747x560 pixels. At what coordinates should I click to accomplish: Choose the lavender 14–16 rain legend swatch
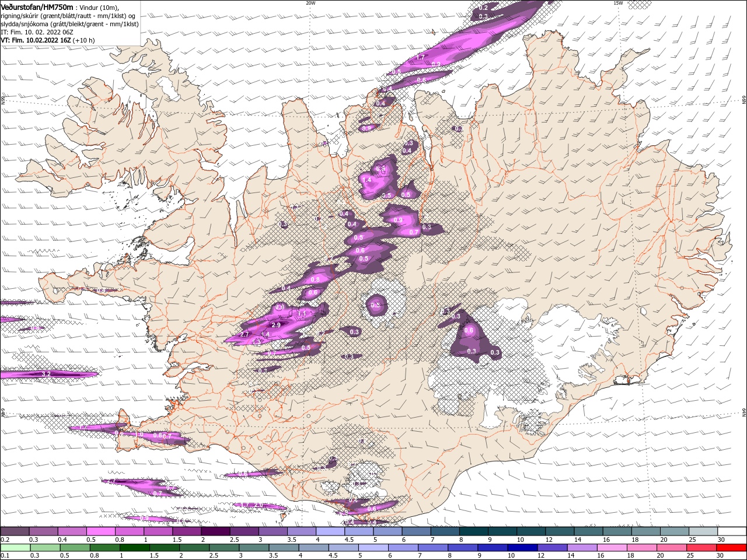pyautogui.click(x=582, y=548)
